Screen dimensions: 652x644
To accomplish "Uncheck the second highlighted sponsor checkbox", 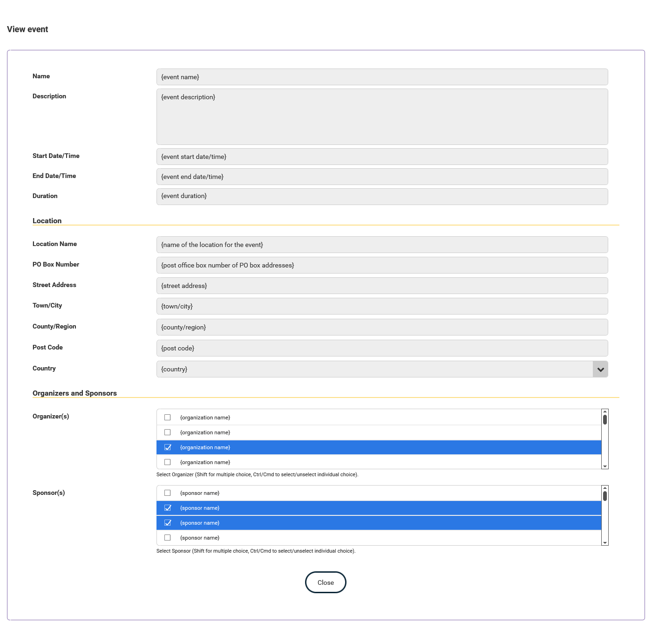I will click(x=168, y=523).
